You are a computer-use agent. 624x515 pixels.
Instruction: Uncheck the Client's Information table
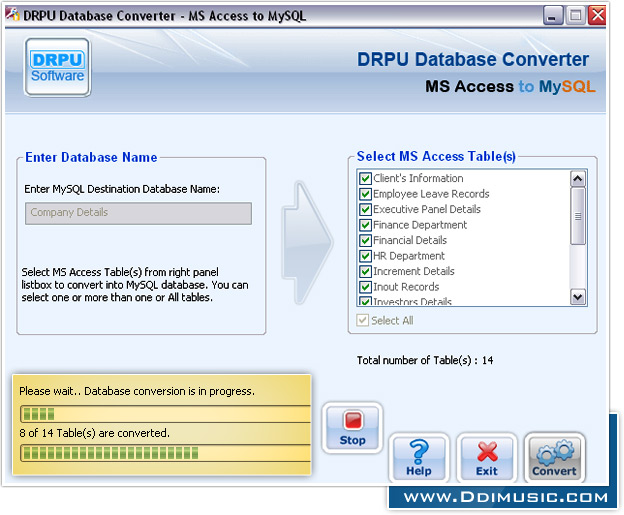coord(365,178)
